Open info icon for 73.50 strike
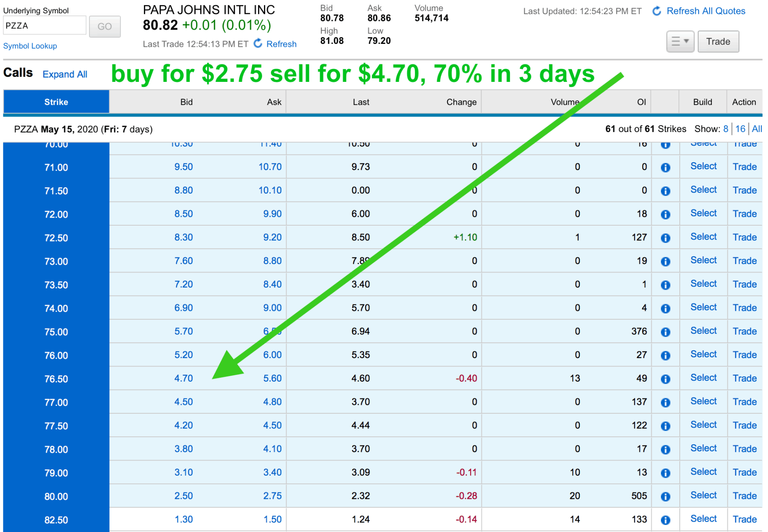768x532 pixels. point(666,285)
